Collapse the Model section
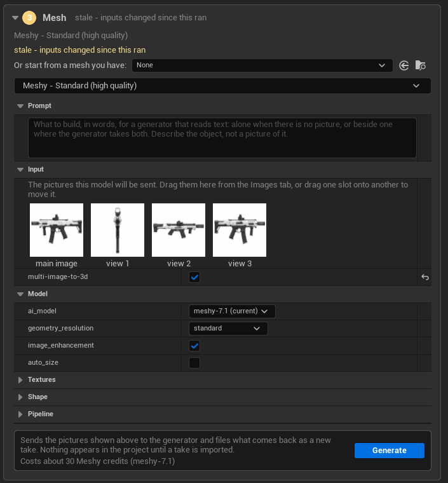 20,294
